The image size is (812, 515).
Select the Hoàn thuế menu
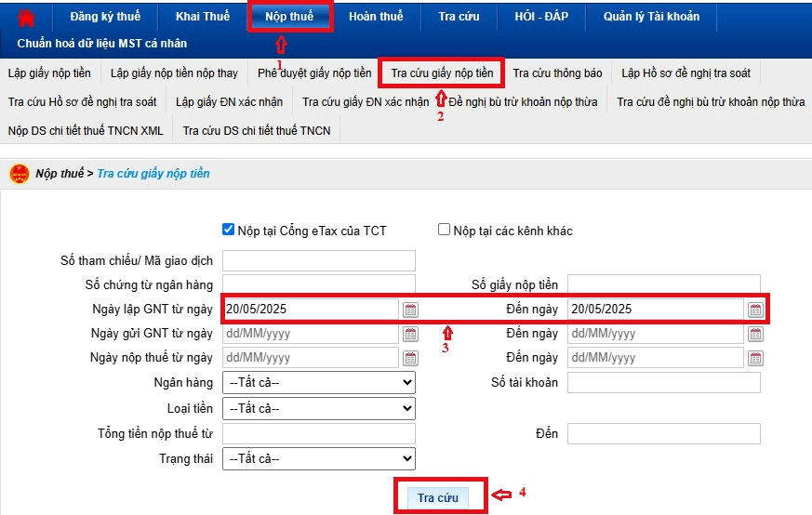376,17
